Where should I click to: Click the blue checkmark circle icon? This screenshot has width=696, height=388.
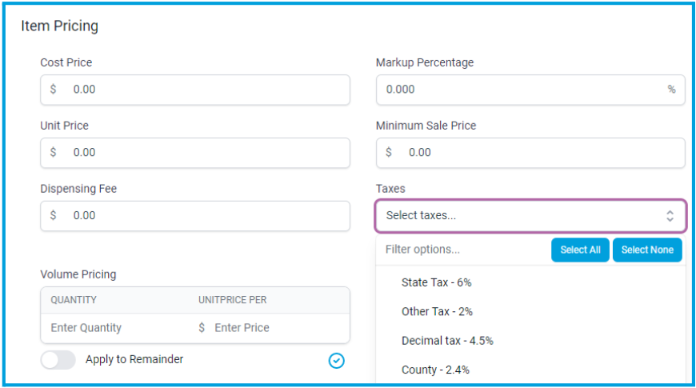336,360
